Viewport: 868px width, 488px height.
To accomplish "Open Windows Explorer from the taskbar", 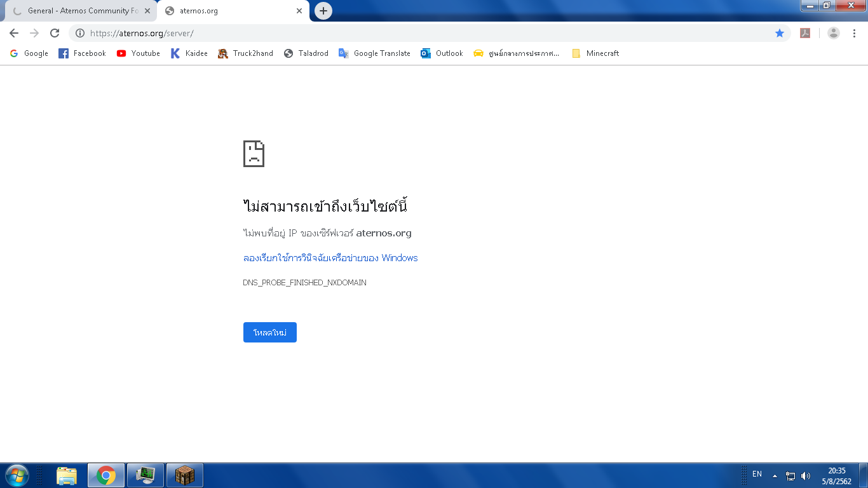I will (x=67, y=475).
